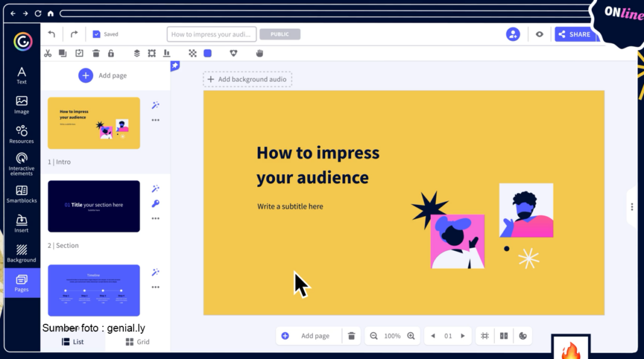644x359 pixels.
Task: Click the page number 01 field
Action: [x=448, y=336]
